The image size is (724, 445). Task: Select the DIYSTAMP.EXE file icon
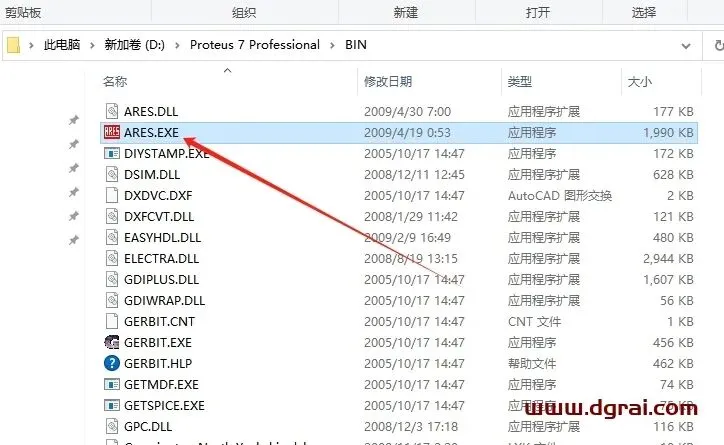pyautogui.click(x=112, y=153)
